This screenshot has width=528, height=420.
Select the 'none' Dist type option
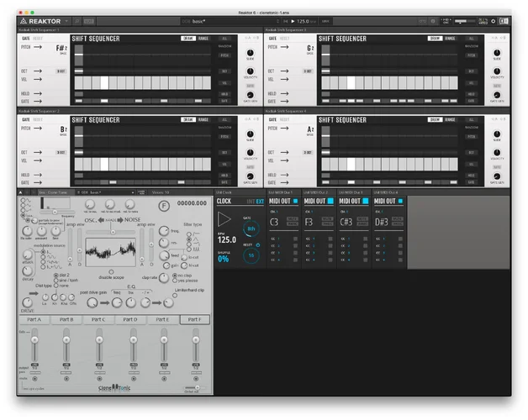[x=55, y=284]
